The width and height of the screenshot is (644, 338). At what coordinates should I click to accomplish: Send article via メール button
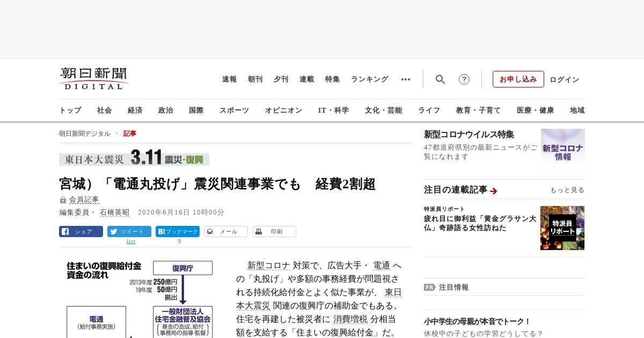click(226, 232)
